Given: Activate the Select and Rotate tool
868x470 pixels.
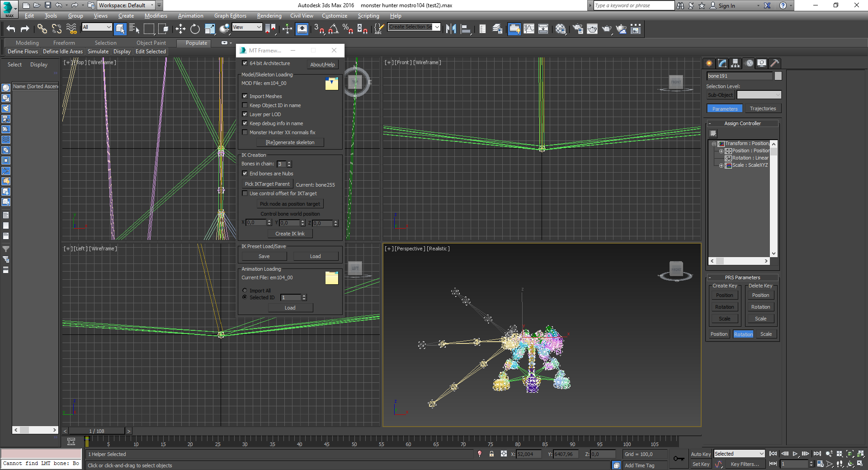Looking at the screenshot, I should coord(194,28).
